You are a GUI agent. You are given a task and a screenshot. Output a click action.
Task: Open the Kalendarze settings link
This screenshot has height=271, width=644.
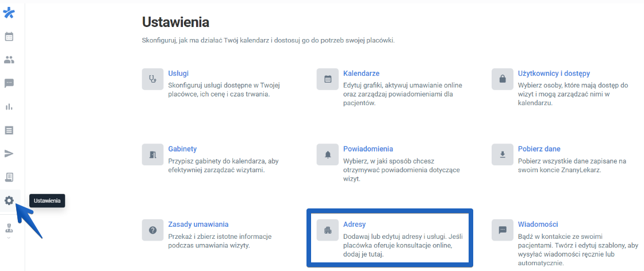coord(361,73)
